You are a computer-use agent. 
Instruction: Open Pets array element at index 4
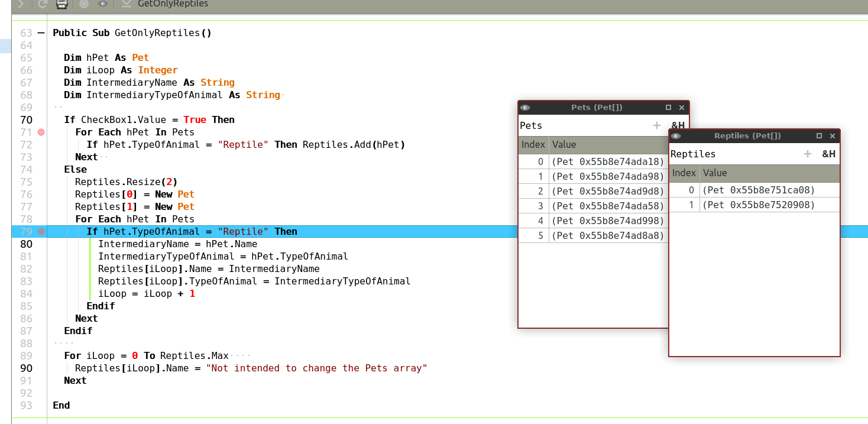608,221
